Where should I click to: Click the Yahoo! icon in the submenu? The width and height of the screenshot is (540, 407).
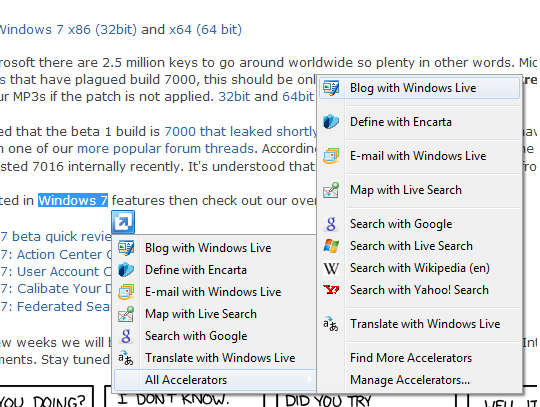point(331,290)
